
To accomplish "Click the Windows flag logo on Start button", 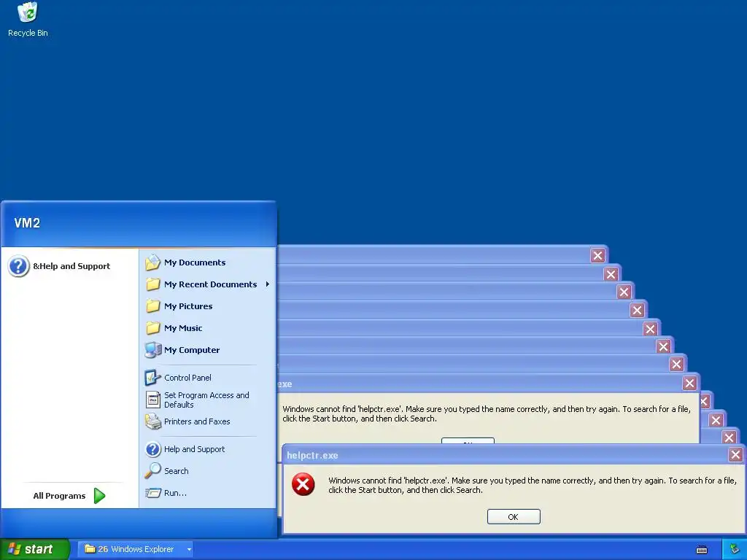I will pyautogui.click(x=15, y=549).
